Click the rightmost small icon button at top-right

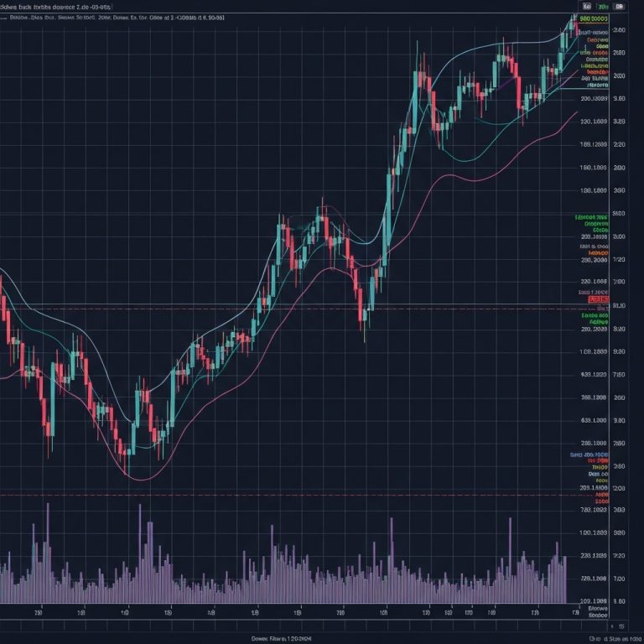(x=621, y=5)
